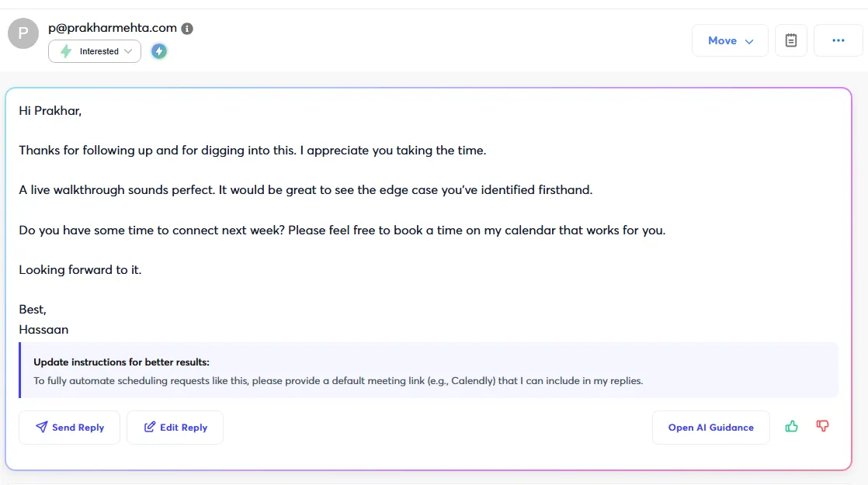Viewport: 868px width, 485px height.
Task: Give a thumbs down to the reply
Action: (x=823, y=426)
